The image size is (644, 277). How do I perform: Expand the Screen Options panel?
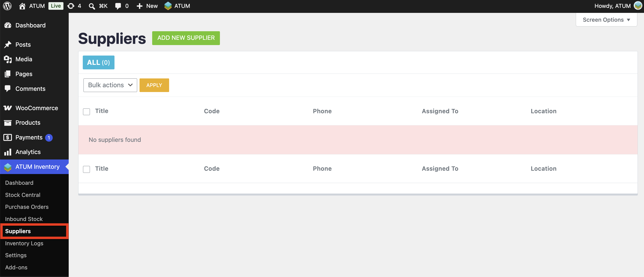pyautogui.click(x=606, y=20)
